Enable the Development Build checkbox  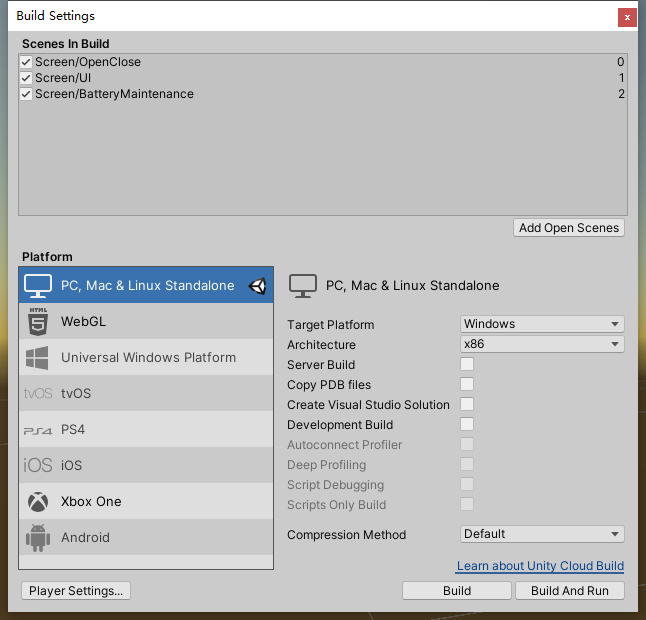pyautogui.click(x=467, y=424)
